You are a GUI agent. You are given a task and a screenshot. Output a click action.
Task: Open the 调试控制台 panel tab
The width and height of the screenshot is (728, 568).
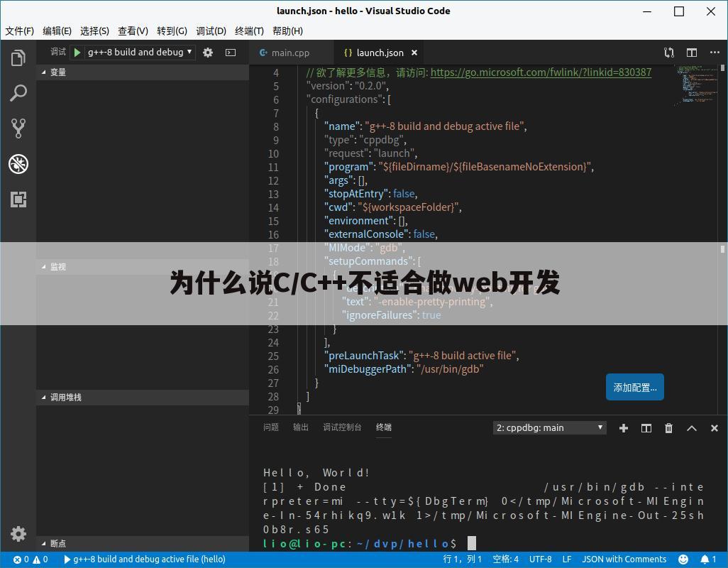click(x=343, y=427)
